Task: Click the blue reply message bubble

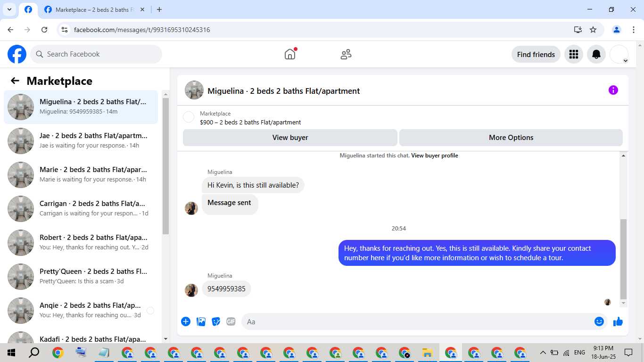Action: click(477, 253)
